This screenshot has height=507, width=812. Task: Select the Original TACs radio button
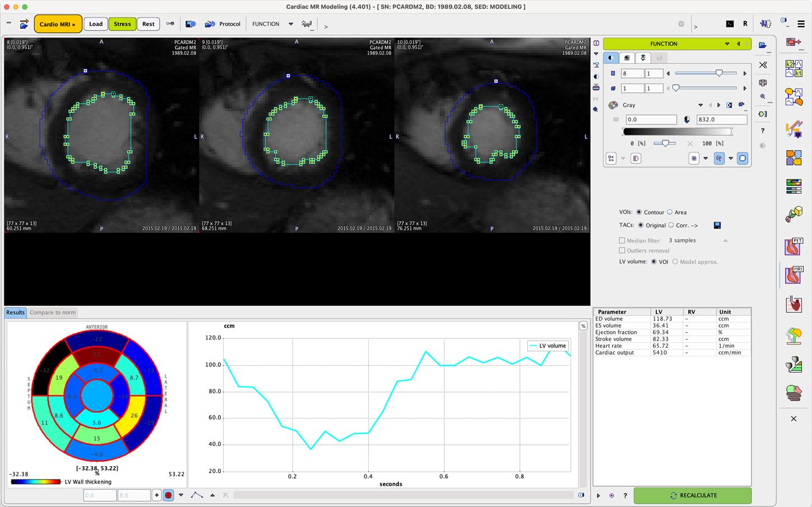pyautogui.click(x=641, y=225)
